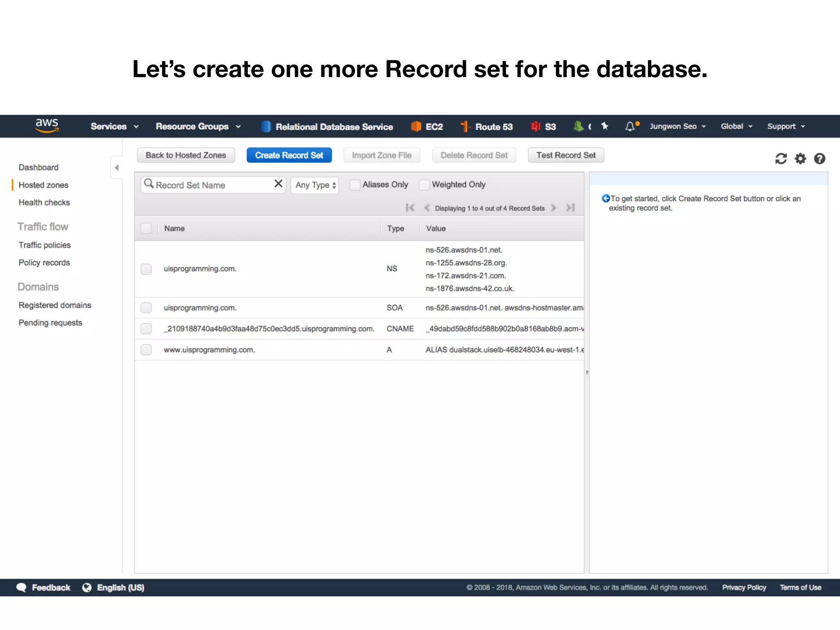Click the globe language icon
The image size is (840, 630).
pyautogui.click(x=87, y=587)
